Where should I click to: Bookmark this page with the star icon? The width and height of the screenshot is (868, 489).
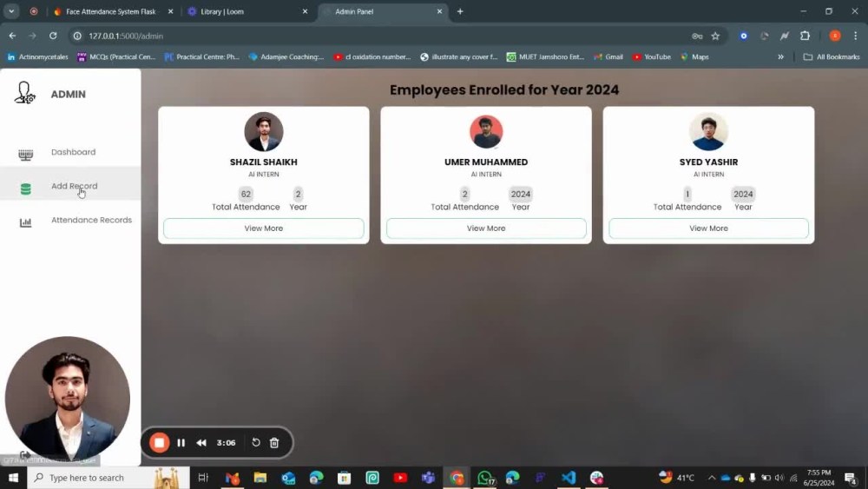715,36
